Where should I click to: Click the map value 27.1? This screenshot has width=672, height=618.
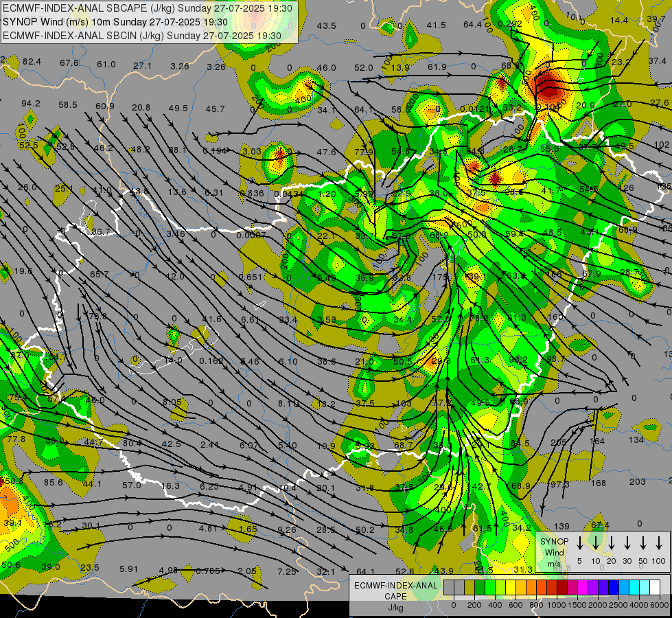(142, 66)
